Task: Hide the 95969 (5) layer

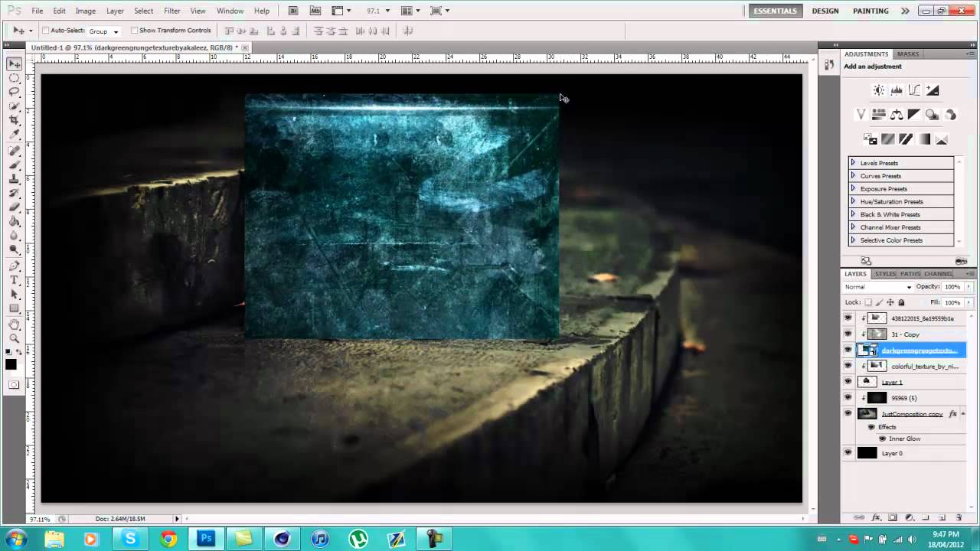Action: pyautogui.click(x=848, y=398)
